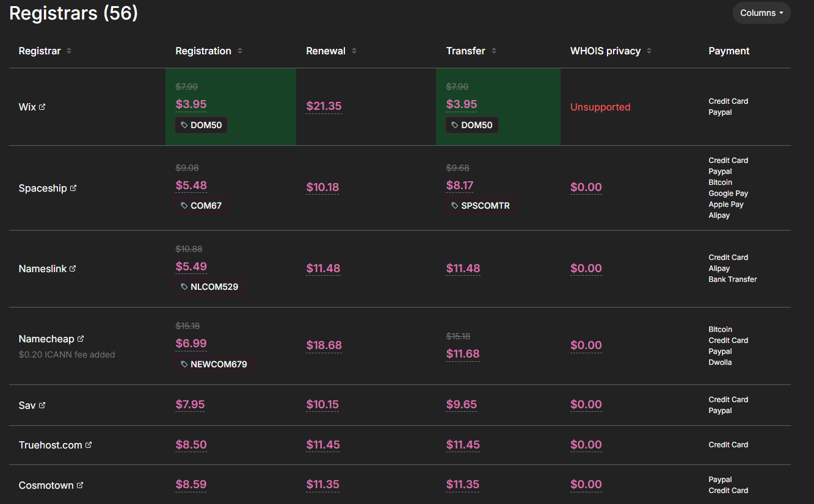Image resolution: width=814 pixels, height=504 pixels.
Task: Click the Sav registrar name
Action: pos(27,405)
